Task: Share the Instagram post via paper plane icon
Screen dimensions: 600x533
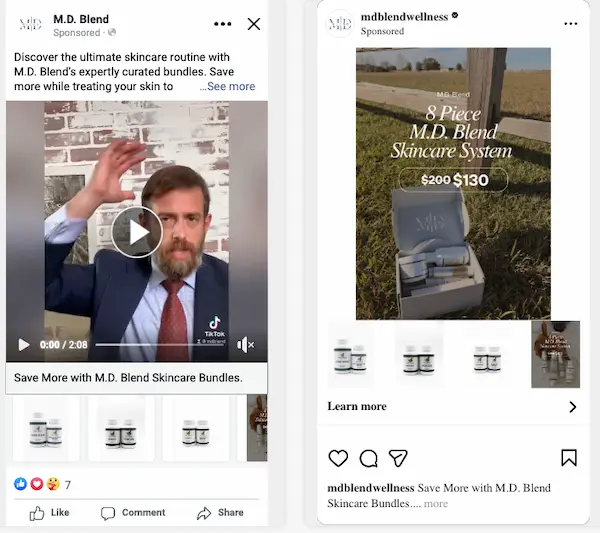Action: (x=398, y=458)
